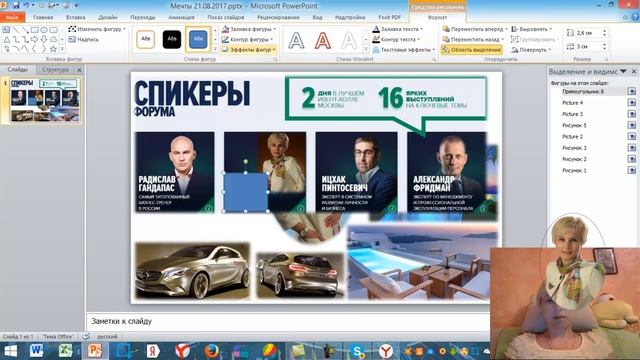Open the Переместить назад dropdown

473,39
